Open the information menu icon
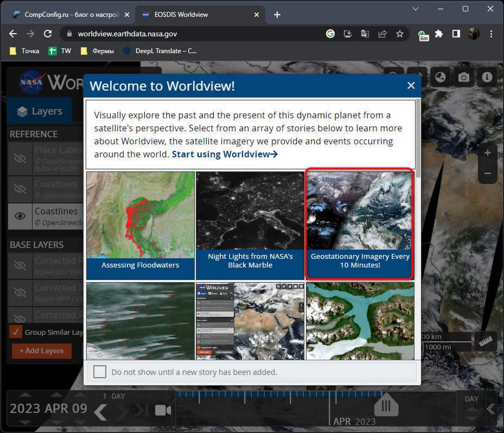 (487, 77)
